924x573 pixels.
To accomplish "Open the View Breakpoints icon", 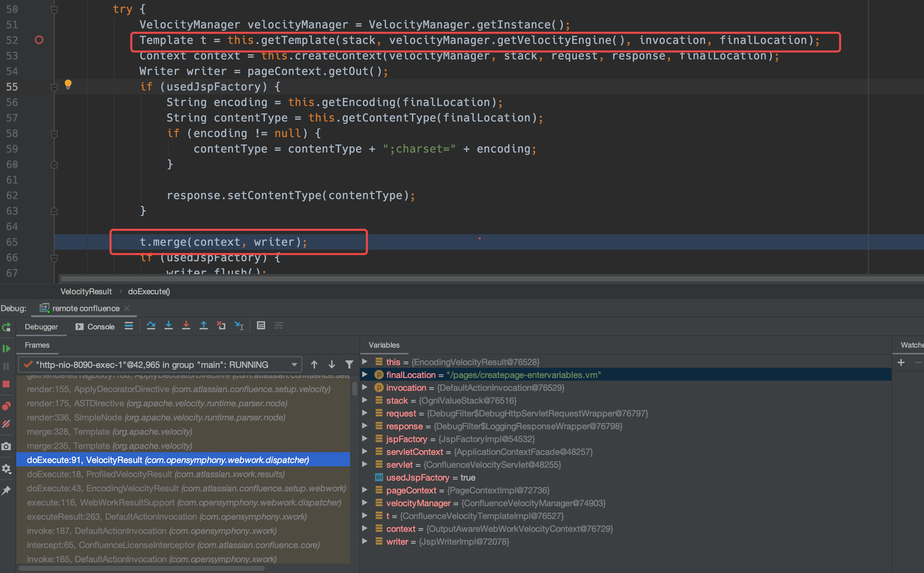I will pyautogui.click(x=6, y=406).
